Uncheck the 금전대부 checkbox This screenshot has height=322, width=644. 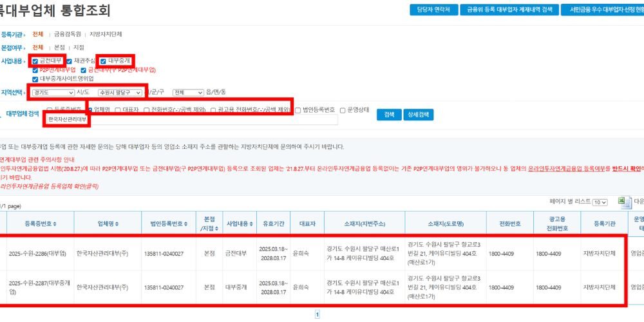click(x=35, y=61)
